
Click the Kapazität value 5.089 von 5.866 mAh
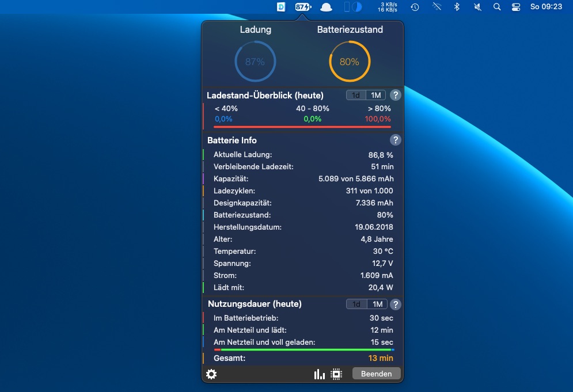pyautogui.click(x=356, y=178)
